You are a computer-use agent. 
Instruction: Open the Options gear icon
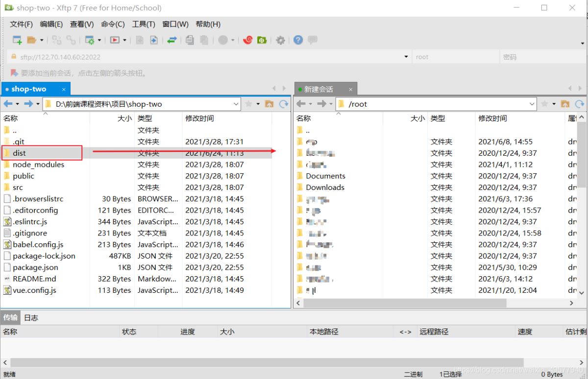coord(280,40)
